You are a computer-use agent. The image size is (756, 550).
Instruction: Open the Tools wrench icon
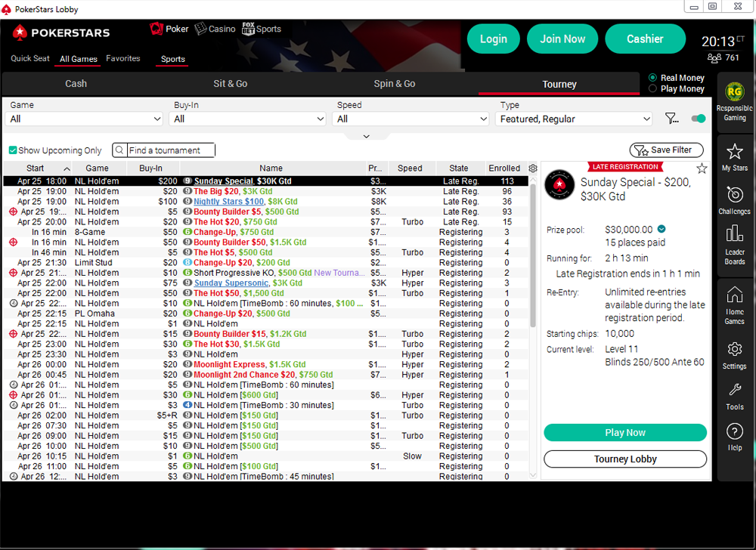734,390
